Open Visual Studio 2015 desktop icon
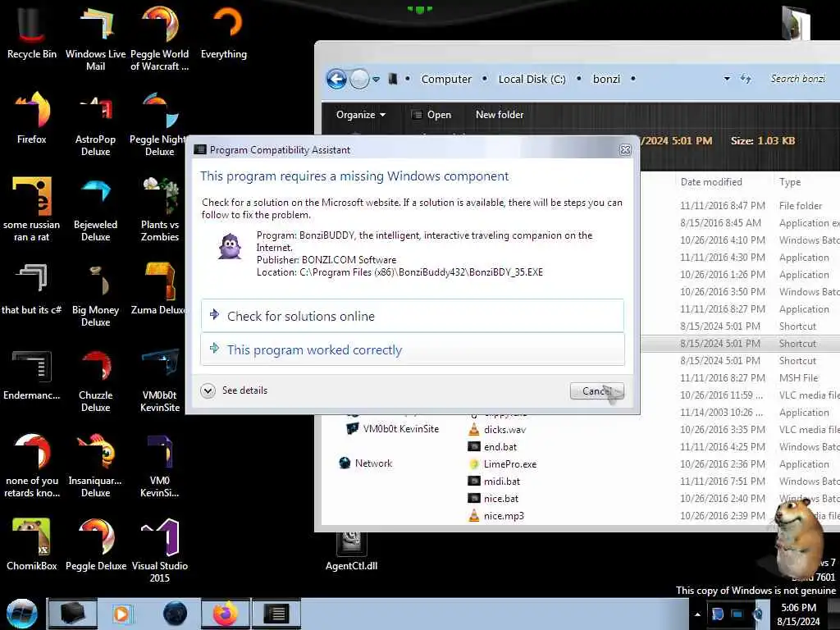 [160, 551]
